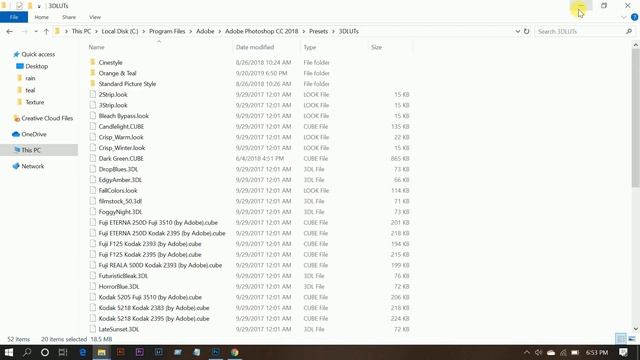Open Creative Cloud Files in sidebar
The width and height of the screenshot is (640, 360).
pos(47,118)
